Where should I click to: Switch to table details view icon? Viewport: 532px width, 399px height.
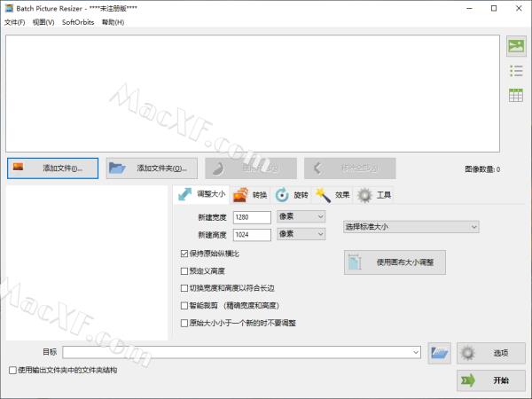click(516, 95)
